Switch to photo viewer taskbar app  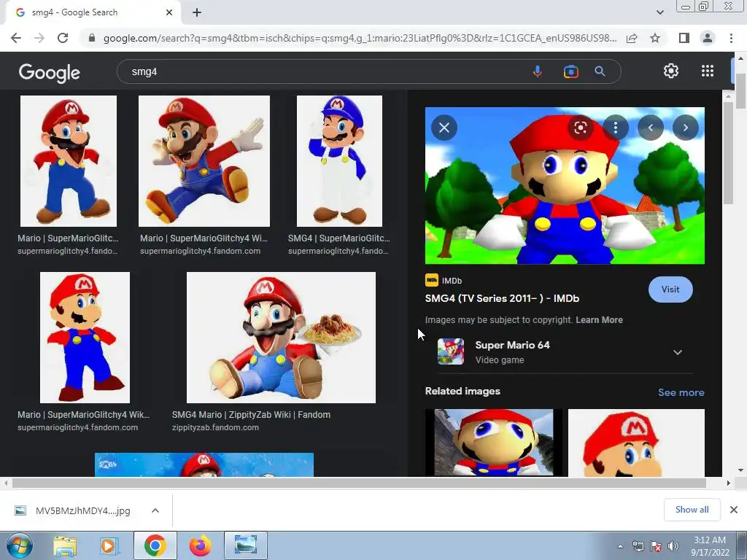tap(246, 545)
